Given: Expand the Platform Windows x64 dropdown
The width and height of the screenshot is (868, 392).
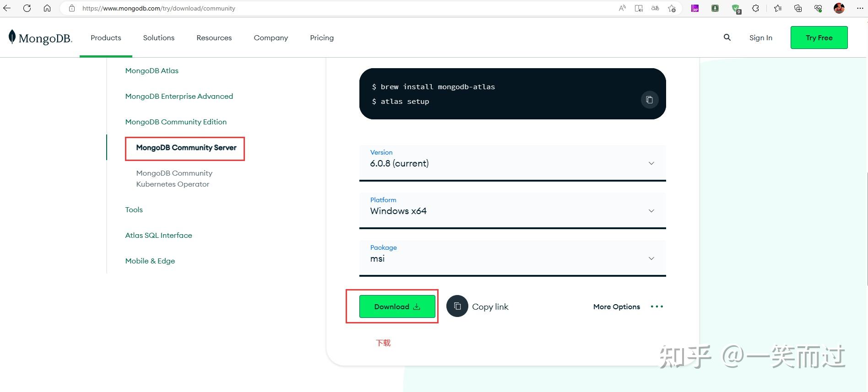Looking at the screenshot, I should (x=513, y=210).
